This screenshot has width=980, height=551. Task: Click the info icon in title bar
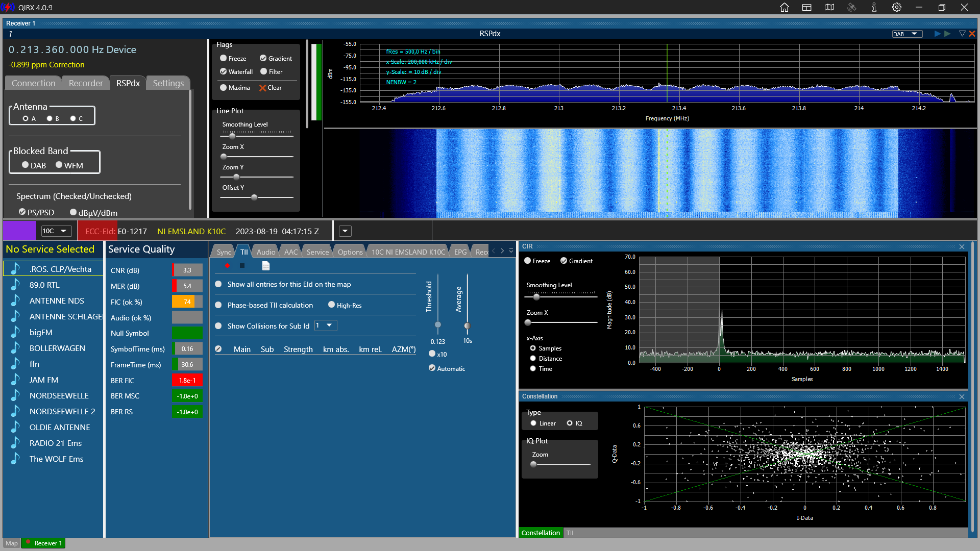pos(874,7)
